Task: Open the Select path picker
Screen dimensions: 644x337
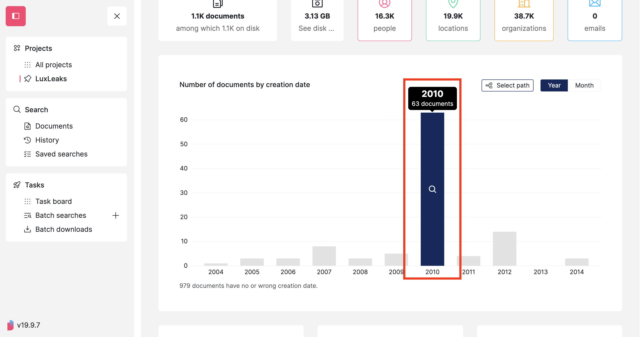Action: [507, 85]
